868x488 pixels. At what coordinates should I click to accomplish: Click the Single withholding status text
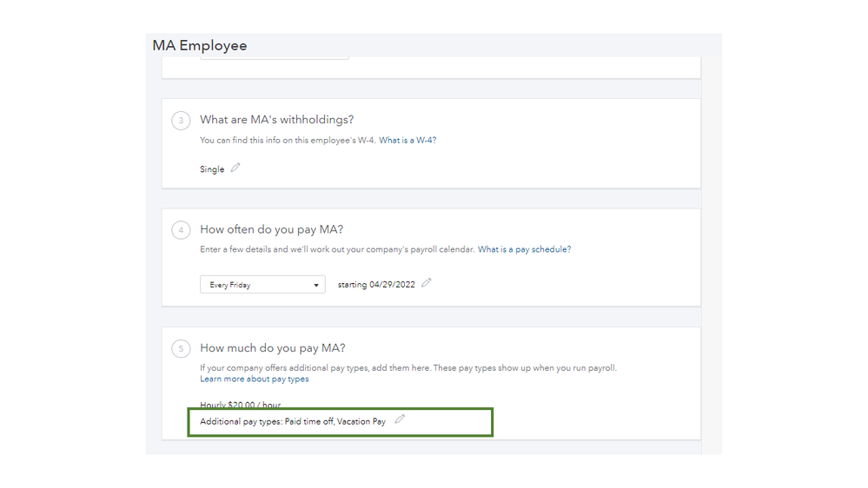coord(212,169)
